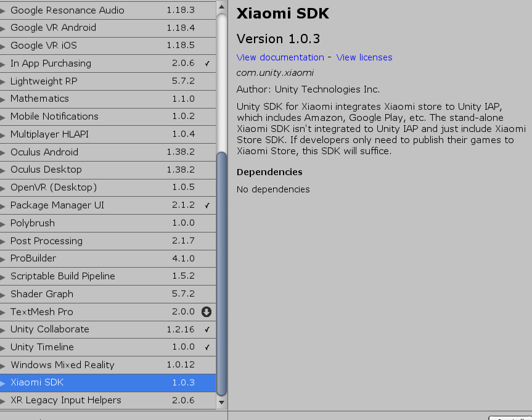Select the XR Legacy Input Helpers package
The image size is (532, 420).
108,401
